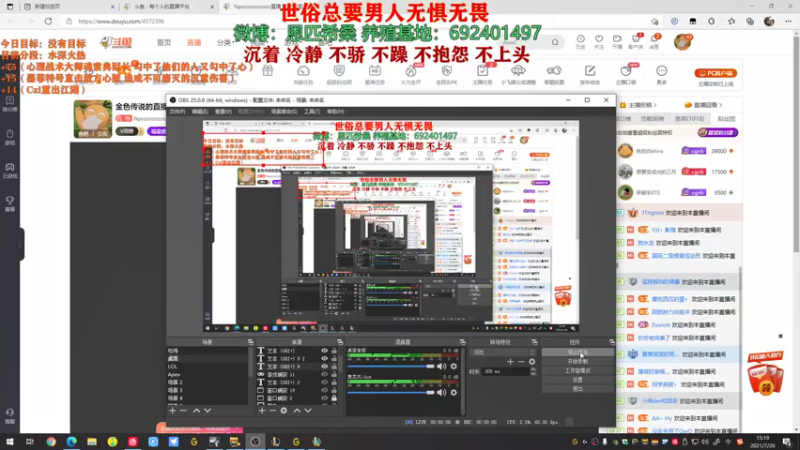Image resolution: width=800 pixels, height=450 pixels.
Task: Enable Studio Mode in OBS controls
Action: 578,370
